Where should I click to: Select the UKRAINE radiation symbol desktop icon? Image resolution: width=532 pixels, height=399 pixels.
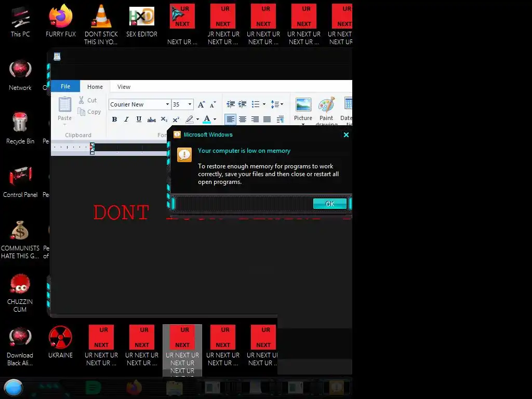60,342
